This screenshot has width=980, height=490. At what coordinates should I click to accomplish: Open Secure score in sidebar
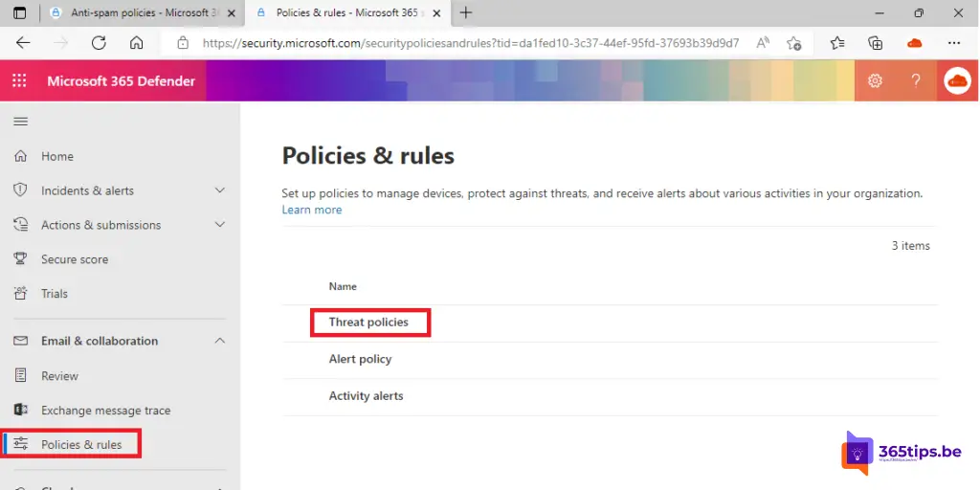tap(75, 259)
